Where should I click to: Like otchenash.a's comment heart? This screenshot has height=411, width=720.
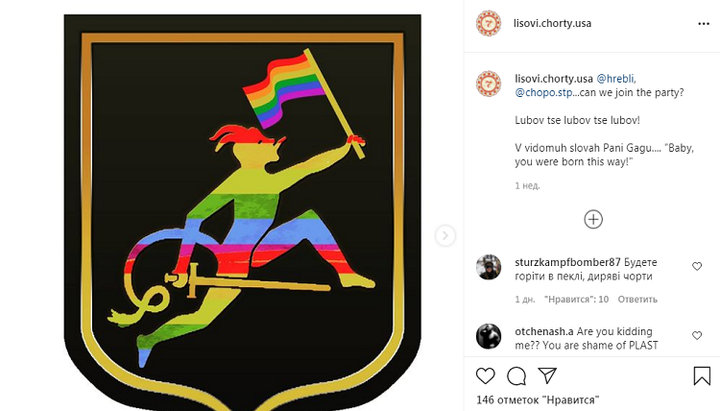697,335
